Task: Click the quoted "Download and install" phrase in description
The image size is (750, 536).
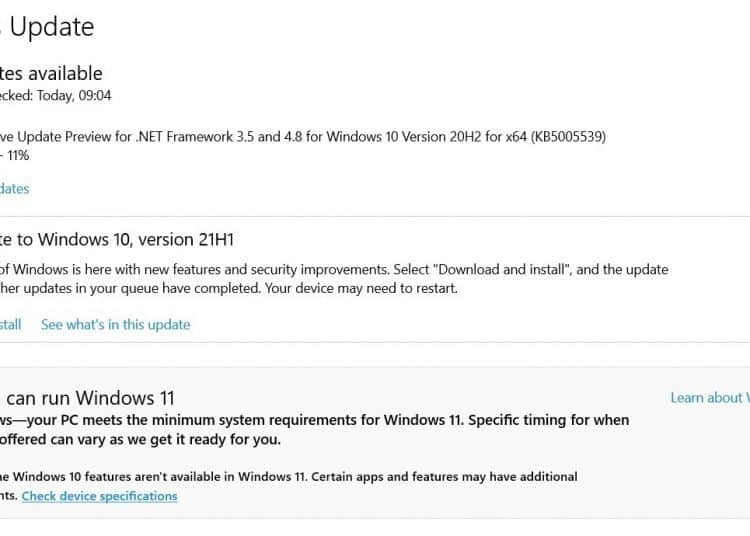Action: (x=502, y=270)
